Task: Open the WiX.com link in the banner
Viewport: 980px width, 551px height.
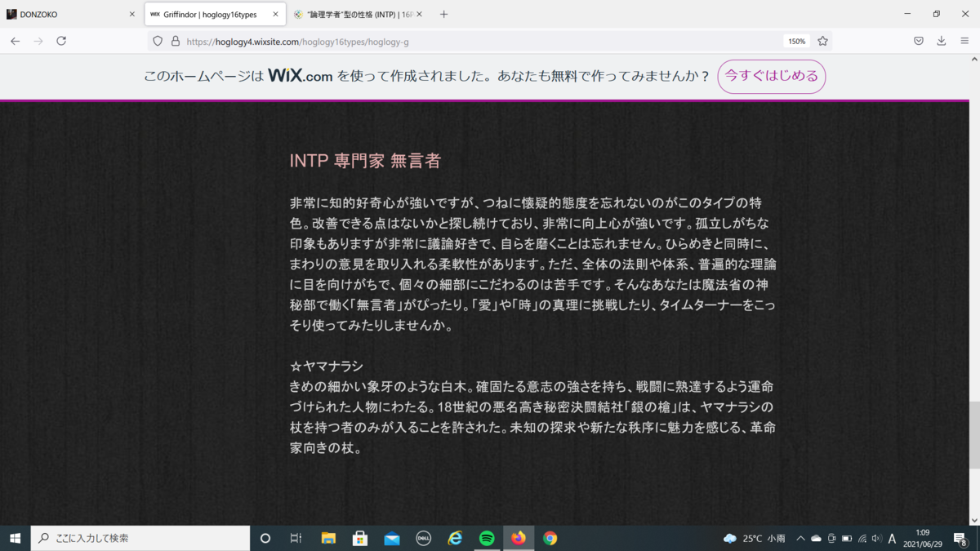Action: coord(299,74)
